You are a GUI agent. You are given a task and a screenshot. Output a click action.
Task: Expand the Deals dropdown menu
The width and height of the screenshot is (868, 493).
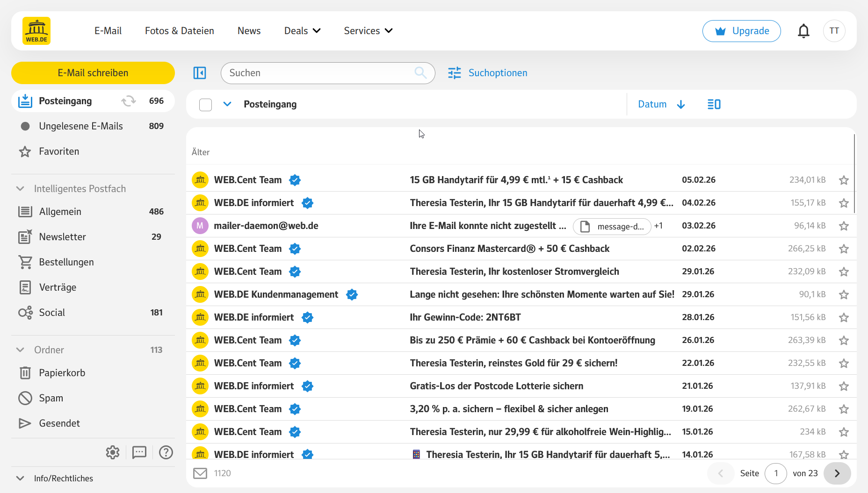[302, 31]
